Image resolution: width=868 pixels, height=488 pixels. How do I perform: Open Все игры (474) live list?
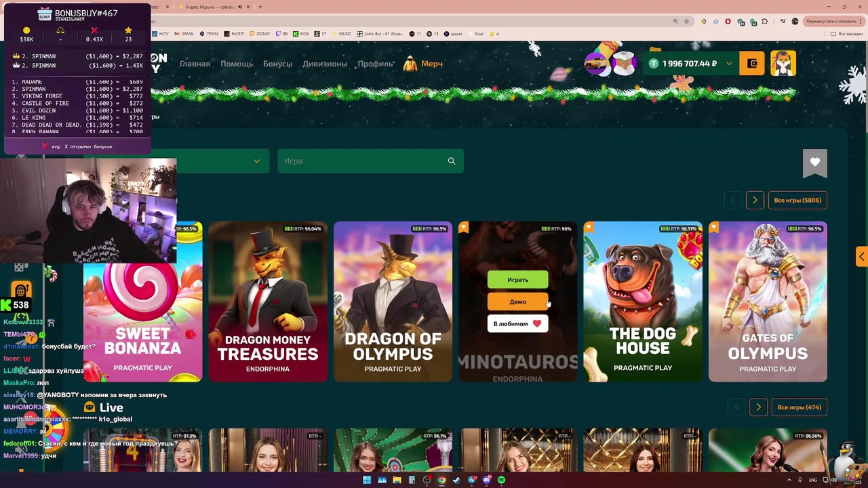(x=800, y=407)
